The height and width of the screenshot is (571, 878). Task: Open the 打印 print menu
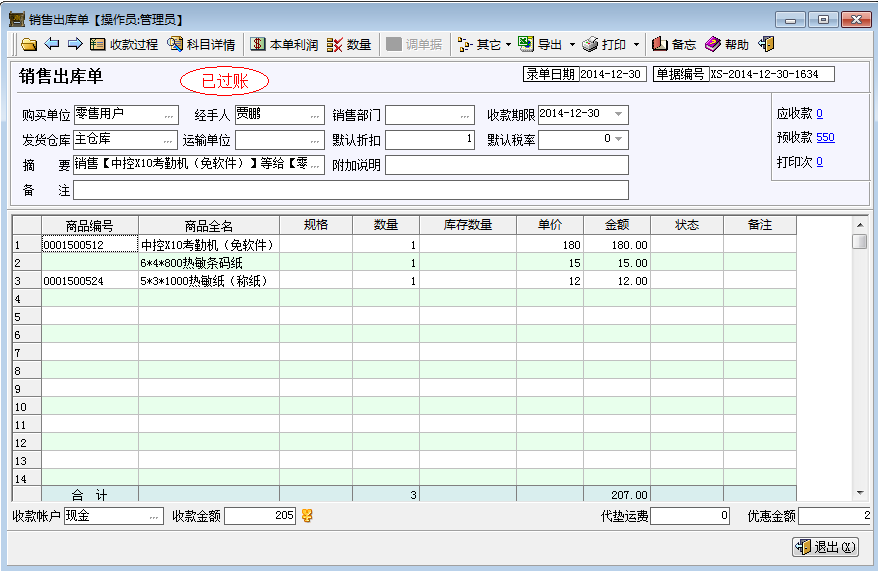coord(611,44)
